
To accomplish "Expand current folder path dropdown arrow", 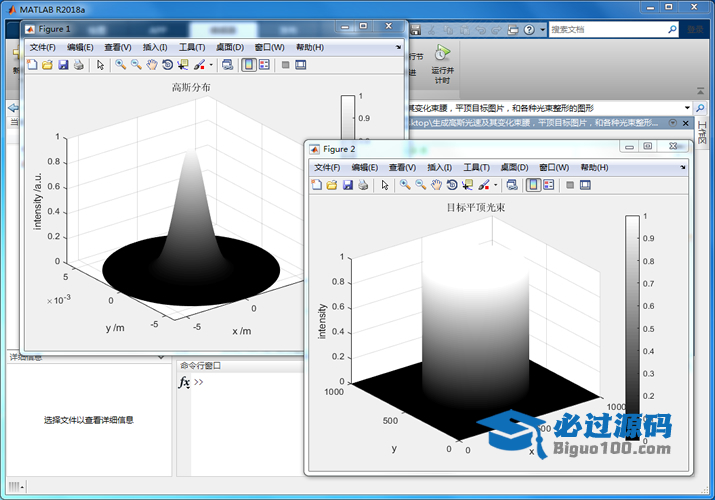I will point(687,108).
